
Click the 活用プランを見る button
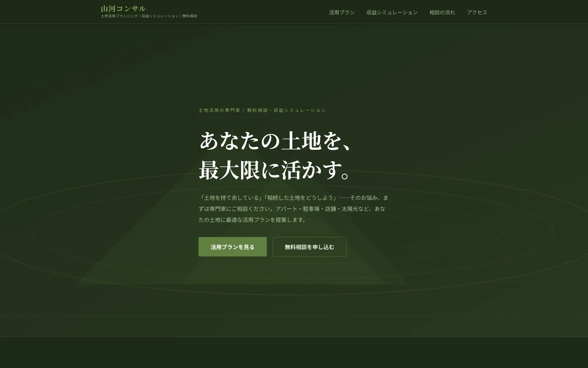(233, 247)
